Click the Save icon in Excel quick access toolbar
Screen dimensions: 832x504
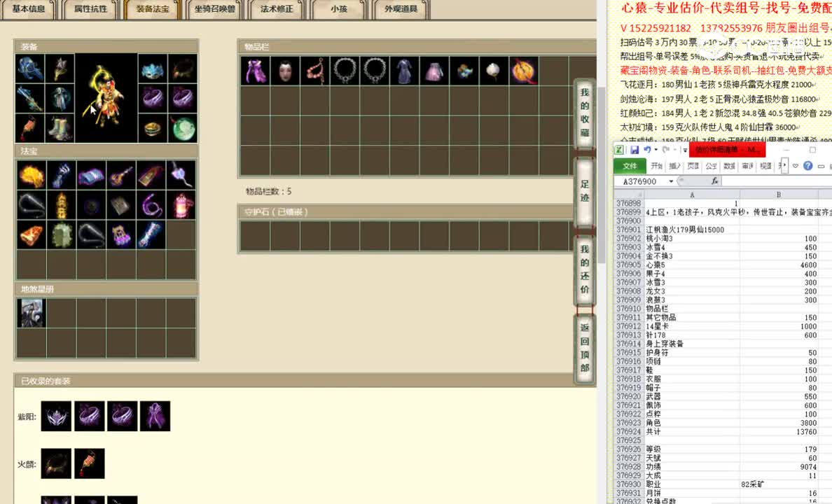[635, 150]
